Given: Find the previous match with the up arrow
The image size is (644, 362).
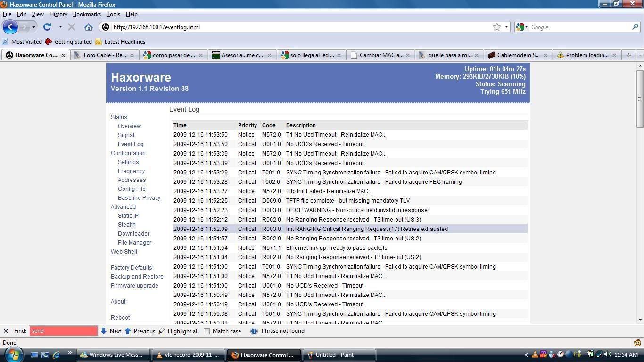Looking at the screenshot, I should [x=128, y=331].
